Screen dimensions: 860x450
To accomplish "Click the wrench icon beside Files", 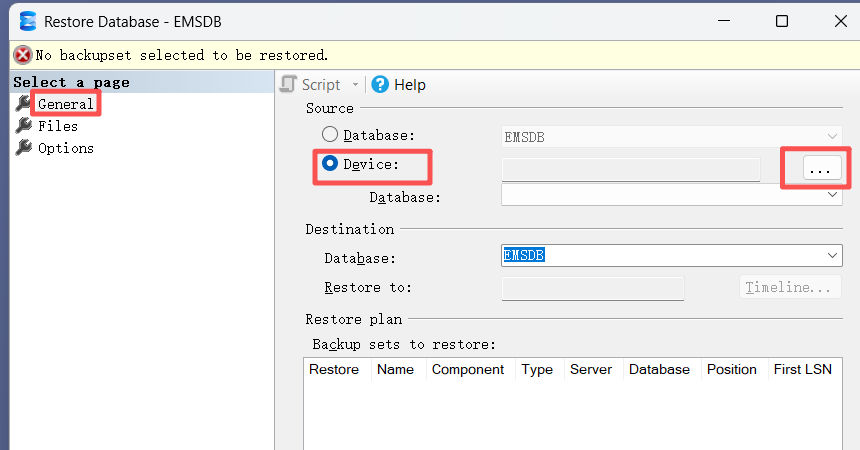I will tap(24, 126).
